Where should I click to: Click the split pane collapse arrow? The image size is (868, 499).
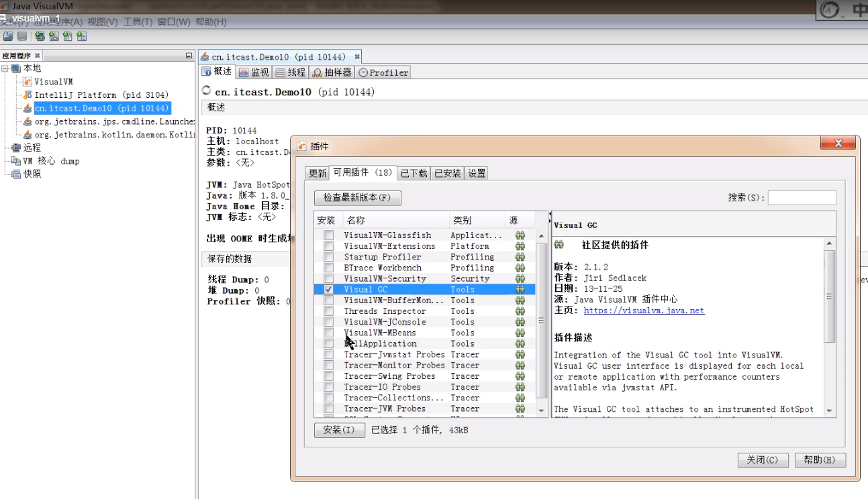click(550, 215)
